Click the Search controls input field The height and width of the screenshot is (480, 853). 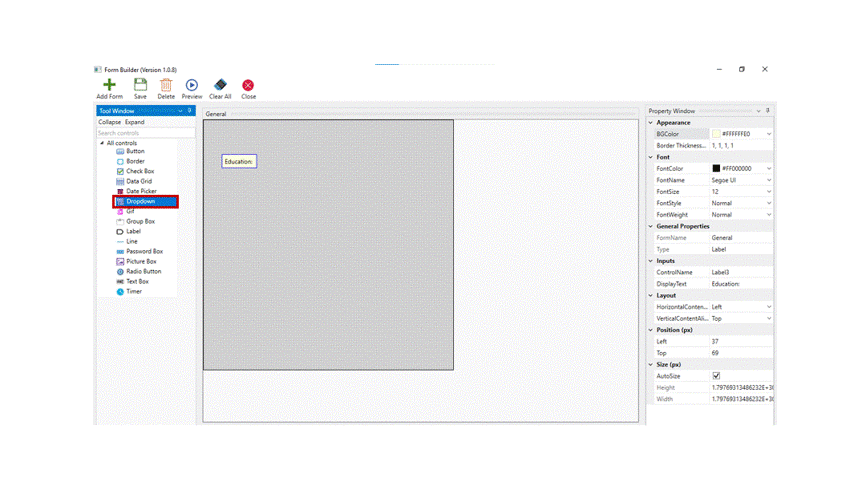pos(145,133)
